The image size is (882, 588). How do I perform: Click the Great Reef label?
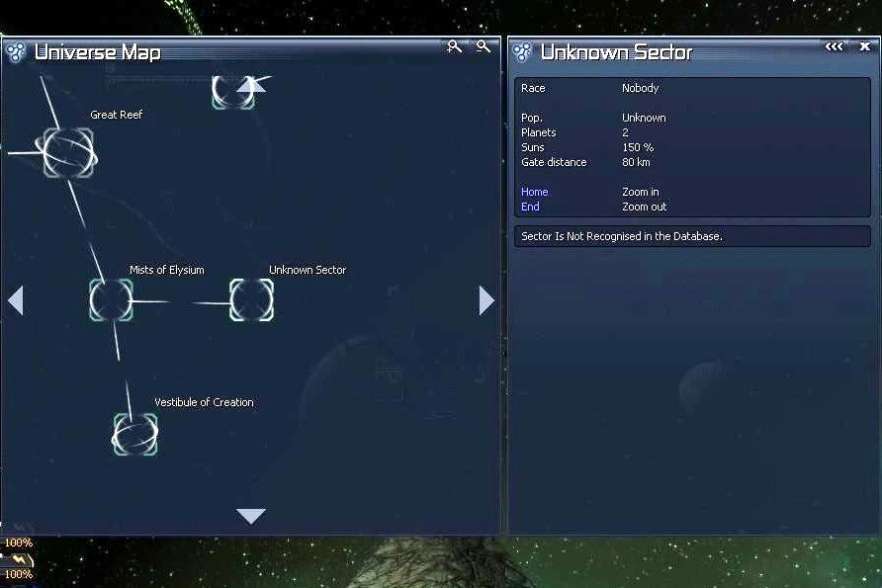(117, 115)
